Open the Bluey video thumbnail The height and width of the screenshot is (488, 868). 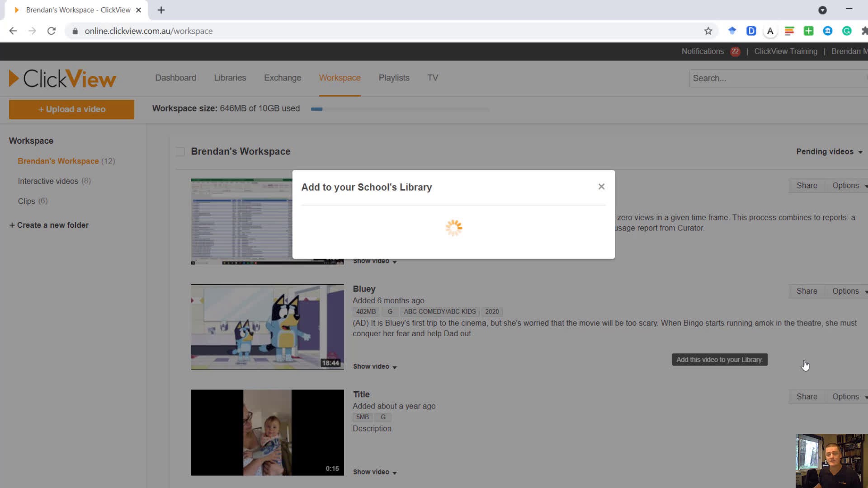click(267, 327)
